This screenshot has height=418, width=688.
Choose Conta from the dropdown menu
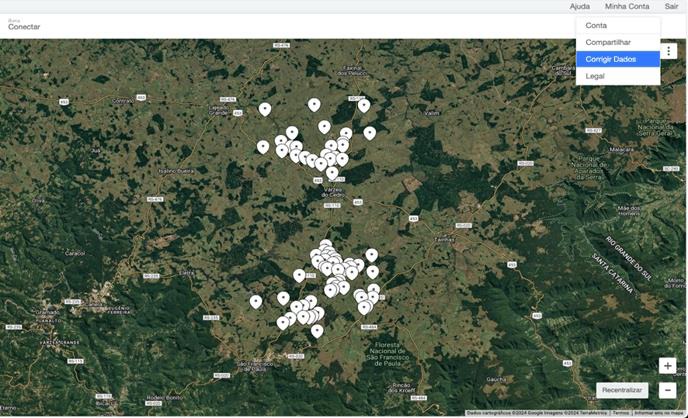[596, 25]
